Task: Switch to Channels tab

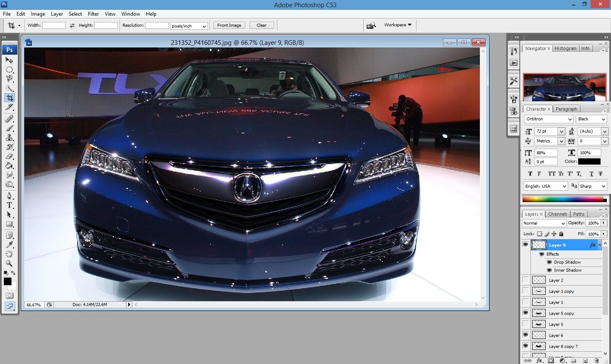Action: [557, 214]
